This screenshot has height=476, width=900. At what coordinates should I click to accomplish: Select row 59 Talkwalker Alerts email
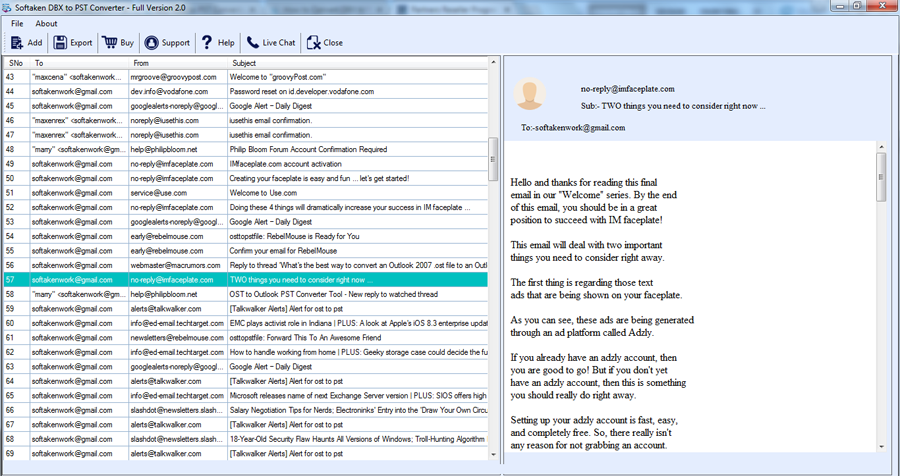point(246,309)
